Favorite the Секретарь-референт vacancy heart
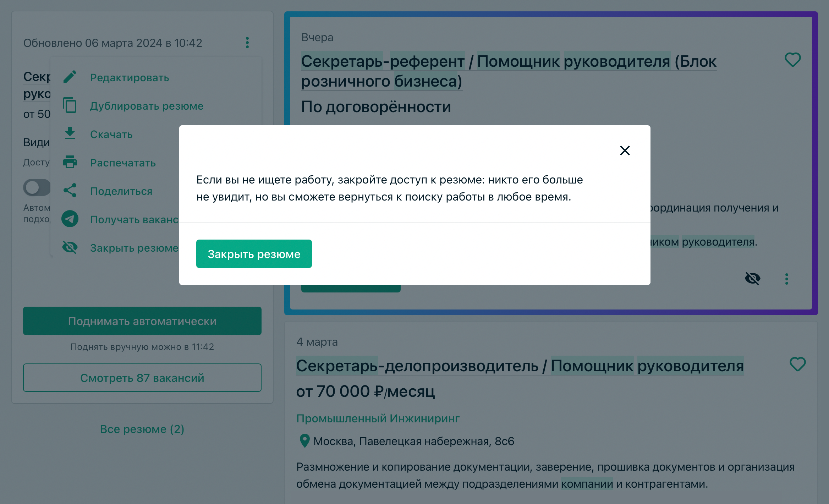 [x=792, y=60]
